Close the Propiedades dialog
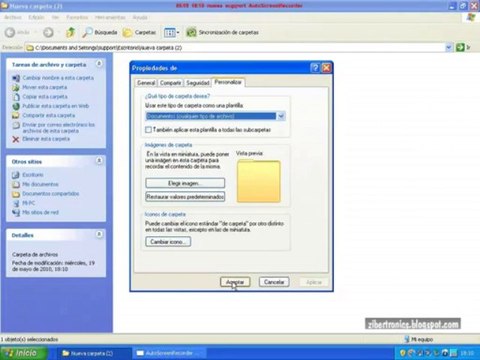The height and width of the screenshot is (360, 480). [x=326, y=68]
